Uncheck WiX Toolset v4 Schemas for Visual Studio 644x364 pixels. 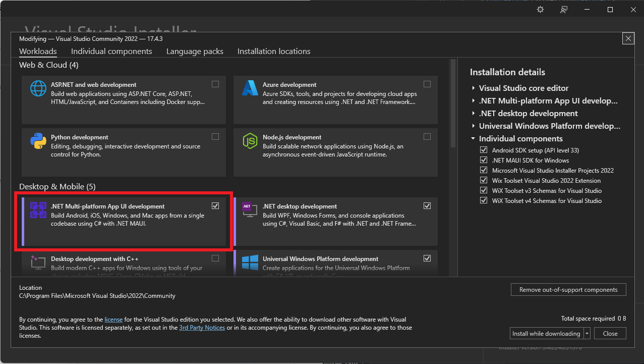pos(484,200)
